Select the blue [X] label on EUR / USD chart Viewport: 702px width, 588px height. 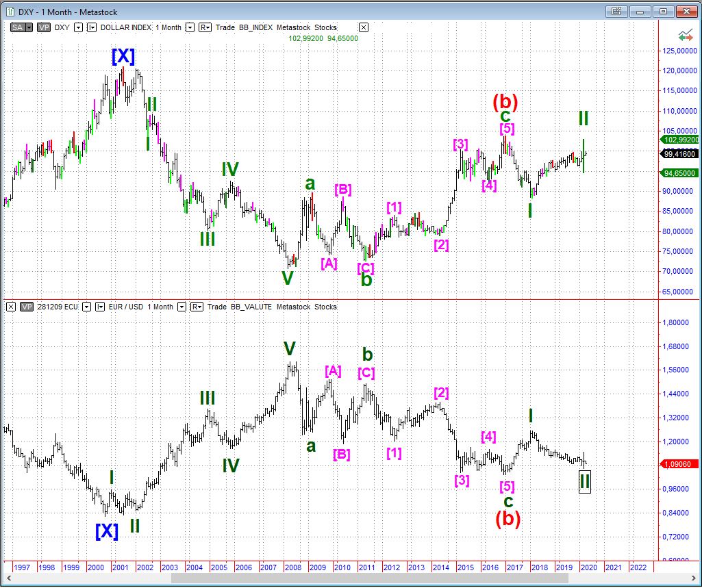tap(107, 531)
